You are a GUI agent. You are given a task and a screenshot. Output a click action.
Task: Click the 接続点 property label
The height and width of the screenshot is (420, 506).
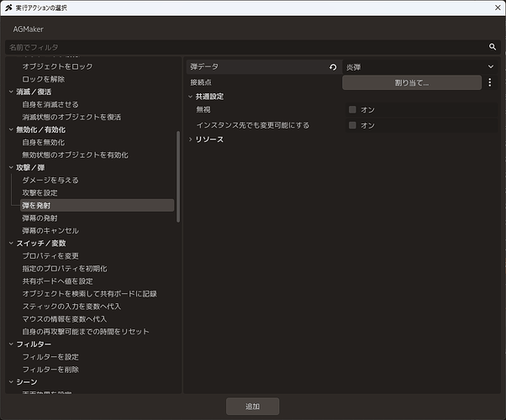[x=201, y=82]
